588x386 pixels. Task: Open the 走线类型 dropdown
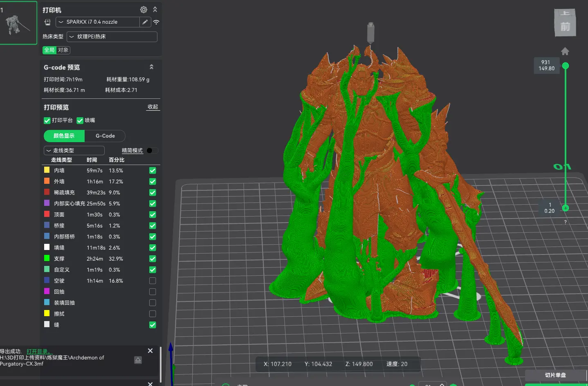(x=74, y=150)
